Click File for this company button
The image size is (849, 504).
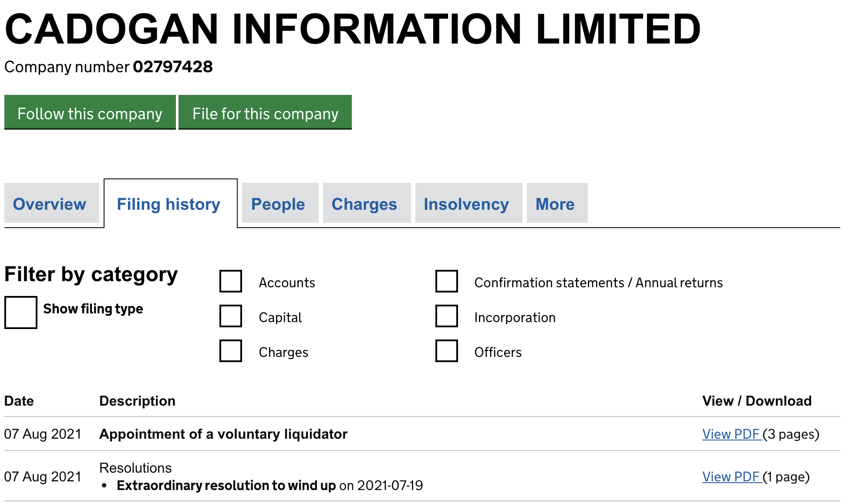coord(265,113)
